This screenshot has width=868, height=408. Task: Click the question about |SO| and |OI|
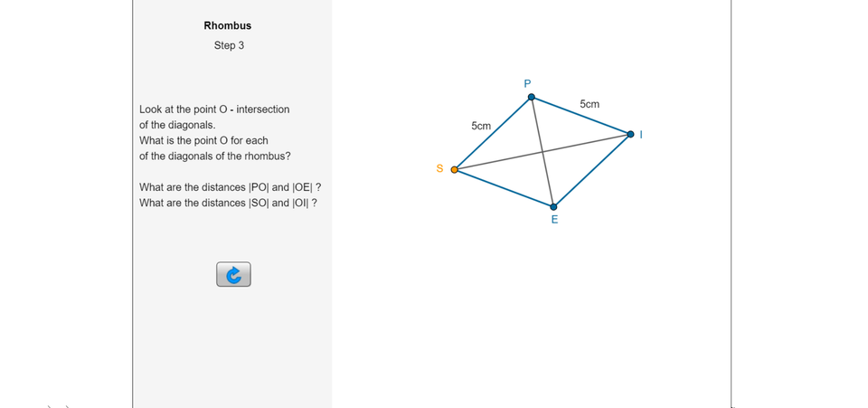click(228, 203)
